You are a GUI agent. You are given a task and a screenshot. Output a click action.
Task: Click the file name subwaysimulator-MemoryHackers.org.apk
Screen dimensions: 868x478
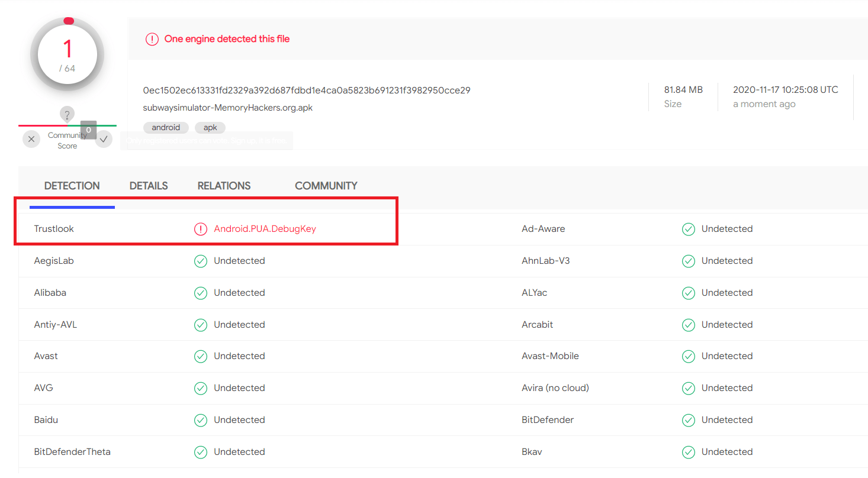pyautogui.click(x=228, y=108)
